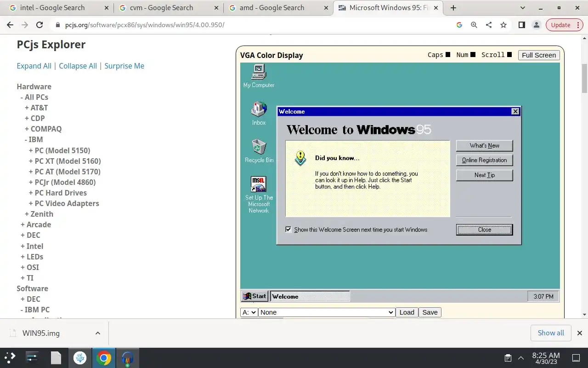The image size is (588, 368).
Task: Open tab search chevron in title bar
Action: (522, 8)
